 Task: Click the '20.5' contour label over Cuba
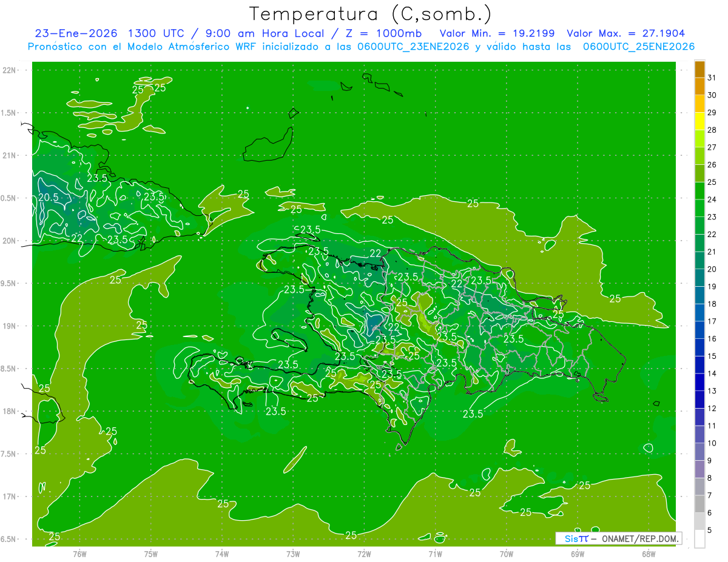(x=49, y=198)
